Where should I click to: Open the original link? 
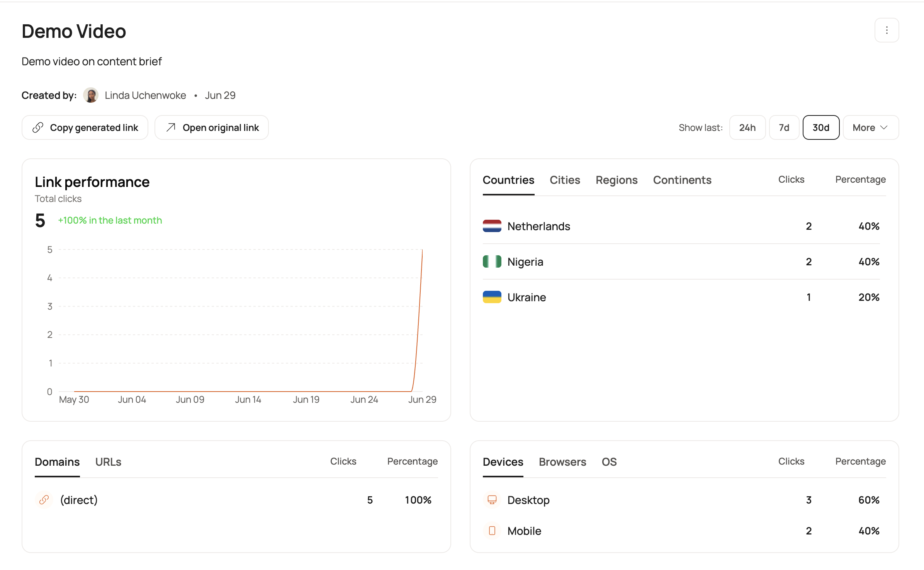click(x=212, y=127)
